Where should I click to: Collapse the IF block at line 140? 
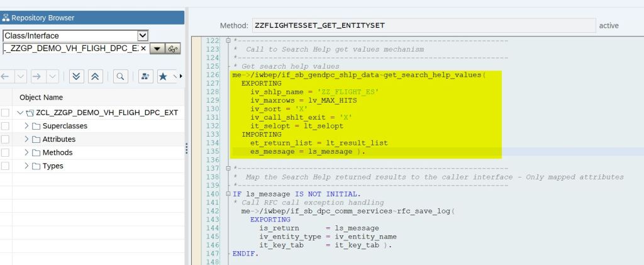coord(228,194)
